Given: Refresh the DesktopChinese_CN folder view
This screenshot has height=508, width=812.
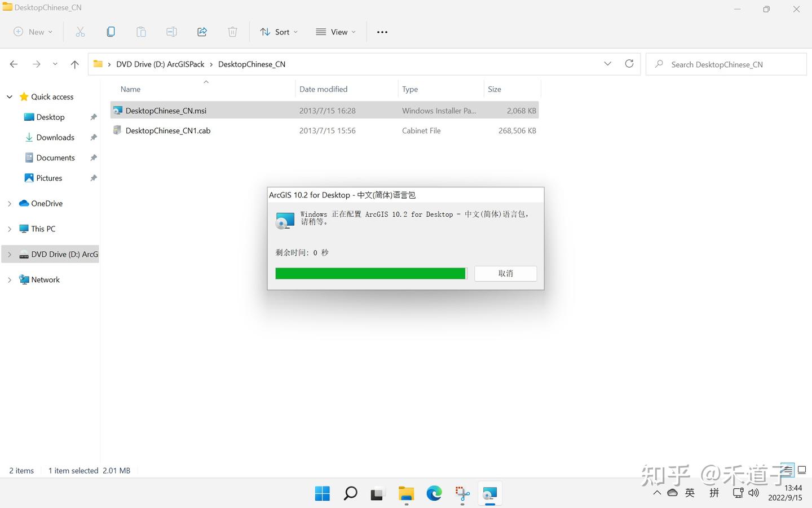Looking at the screenshot, I should (x=629, y=64).
